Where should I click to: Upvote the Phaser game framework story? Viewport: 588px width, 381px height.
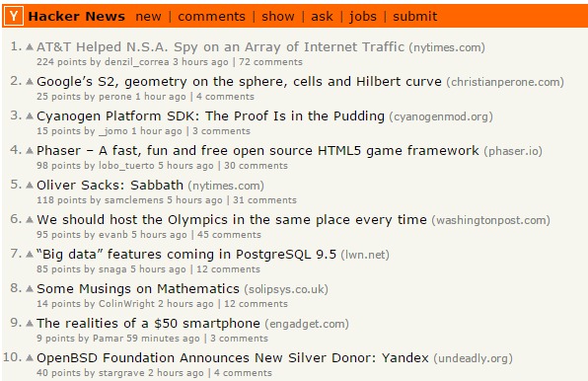coord(30,150)
